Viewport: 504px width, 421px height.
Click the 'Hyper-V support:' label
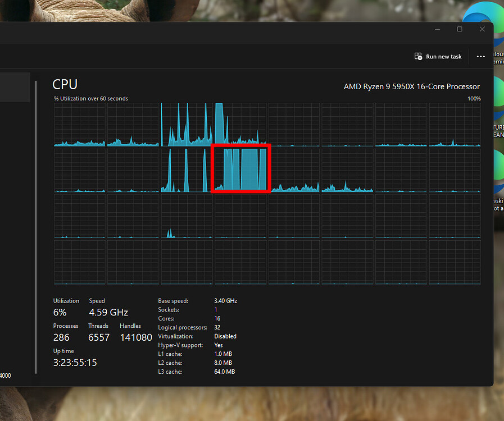click(x=180, y=345)
